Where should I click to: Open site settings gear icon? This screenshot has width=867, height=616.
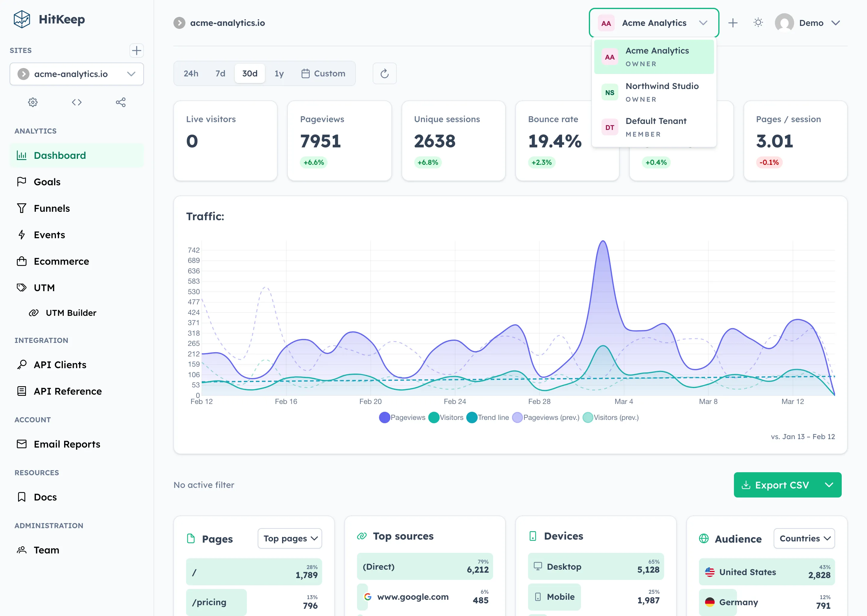[x=33, y=102]
